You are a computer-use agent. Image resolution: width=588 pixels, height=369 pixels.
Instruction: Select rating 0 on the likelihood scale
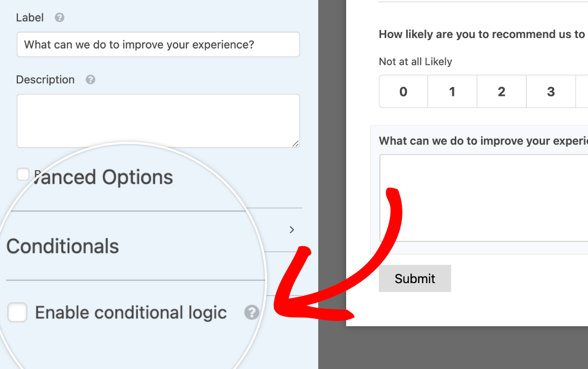403,92
